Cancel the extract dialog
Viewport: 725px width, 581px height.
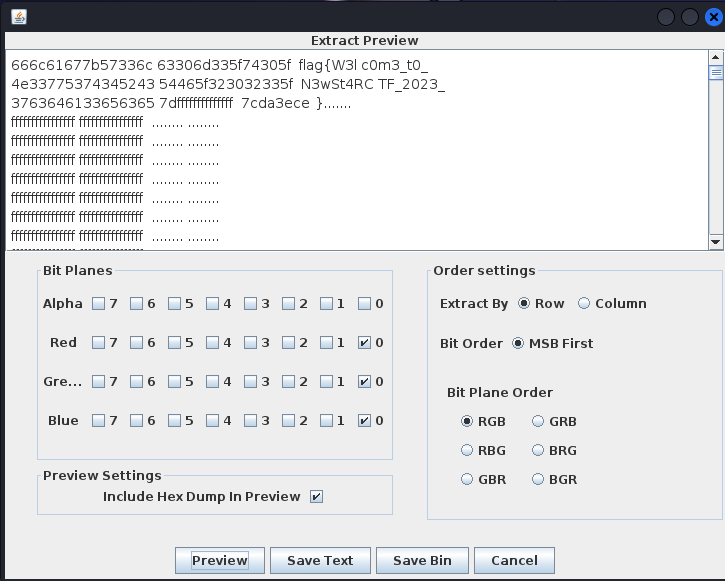(x=514, y=560)
